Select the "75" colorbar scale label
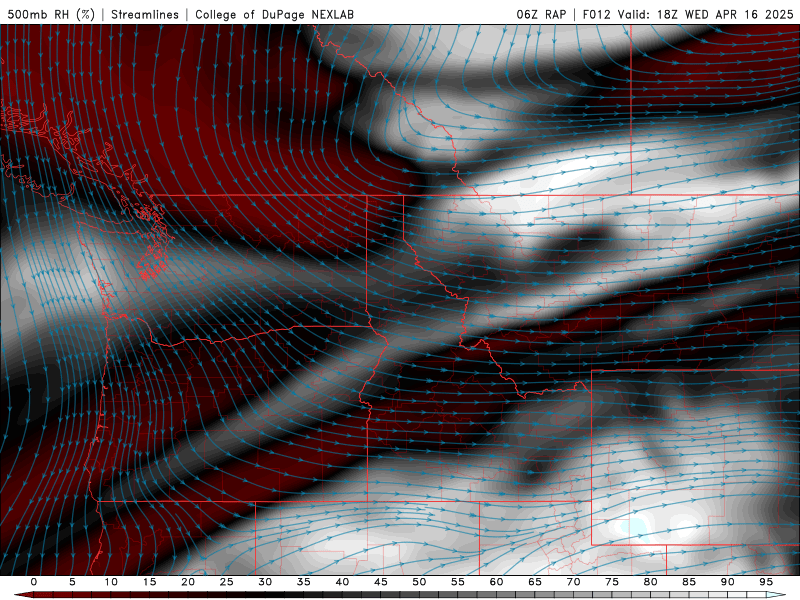The height and width of the screenshot is (600, 800). coord(612,582)
